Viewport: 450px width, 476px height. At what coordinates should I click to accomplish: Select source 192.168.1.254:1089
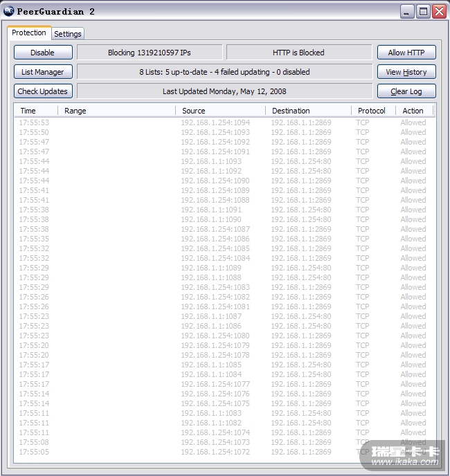(215, 191)
